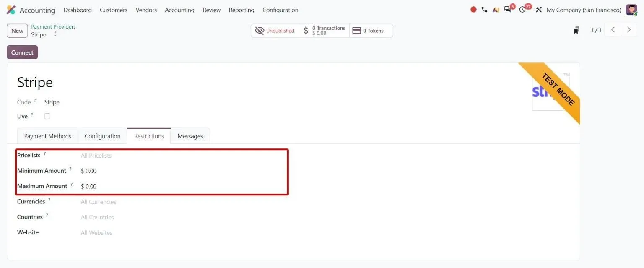The height and width of the screenshot is (268, 644).
Task: Open the Stripe actions three-dot menu
Action: pyautogui.click(x=55, y=34)
